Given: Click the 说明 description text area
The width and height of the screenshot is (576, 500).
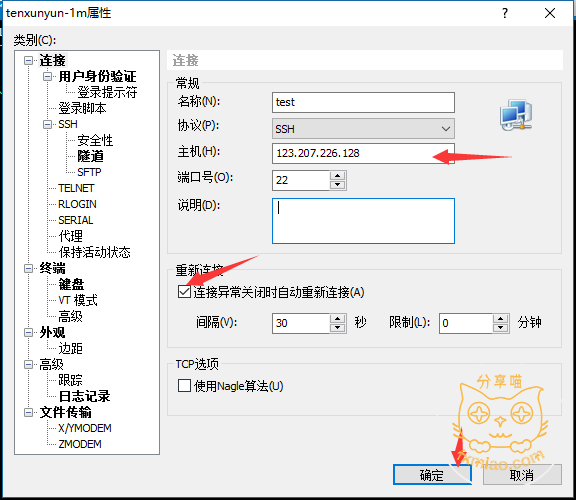Looking at the screenshot, I should 363,221.
